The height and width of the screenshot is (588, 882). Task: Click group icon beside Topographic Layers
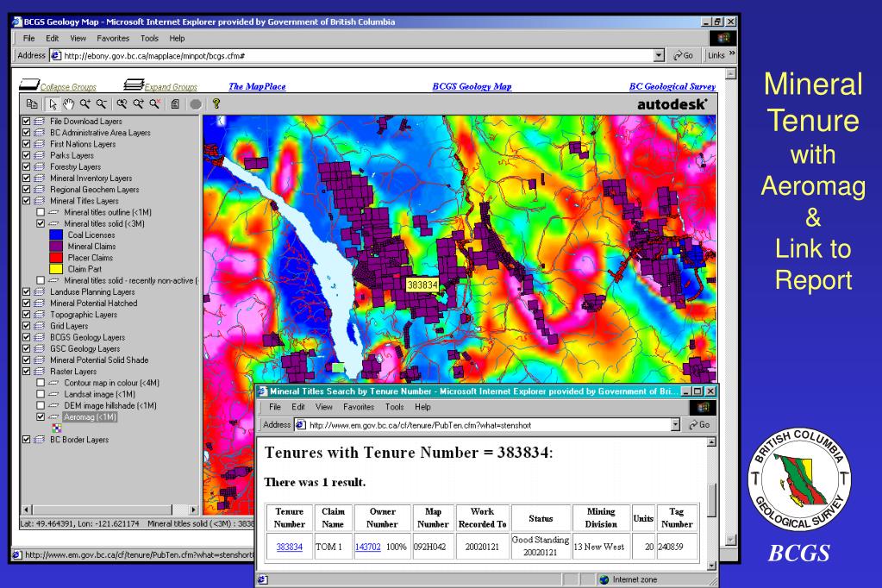pos(40,315)
